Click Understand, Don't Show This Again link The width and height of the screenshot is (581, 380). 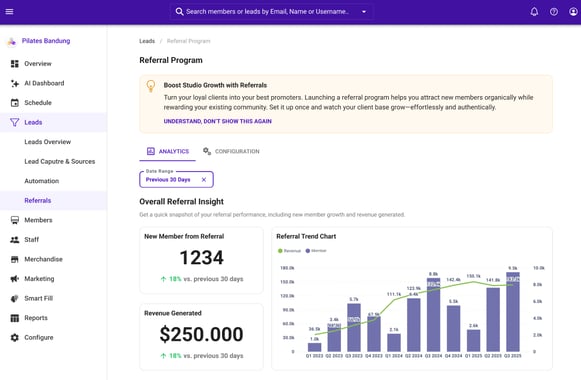[x=218, y=121]
